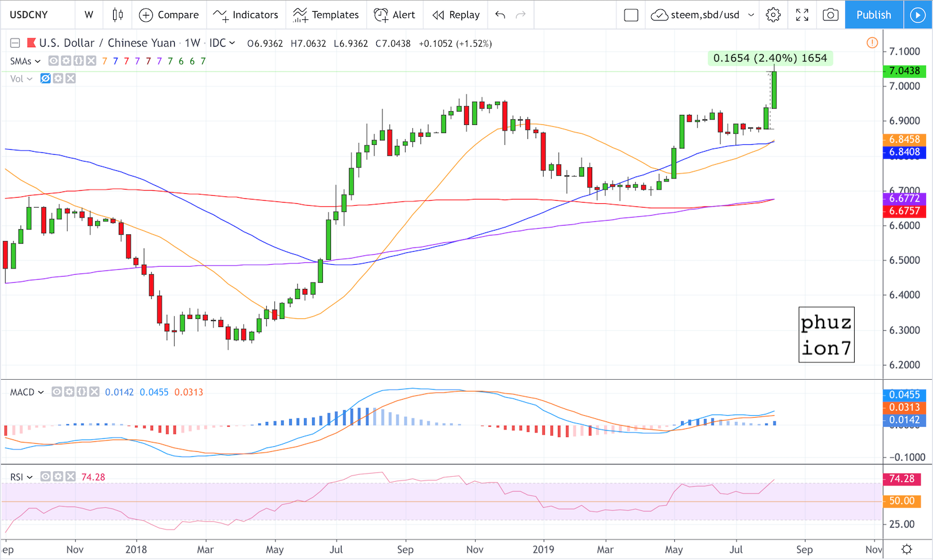The height and width of the screenshot is (560, 933).
Task: Expand the chart layout dropdown arrow
Action: coord(751,15)
